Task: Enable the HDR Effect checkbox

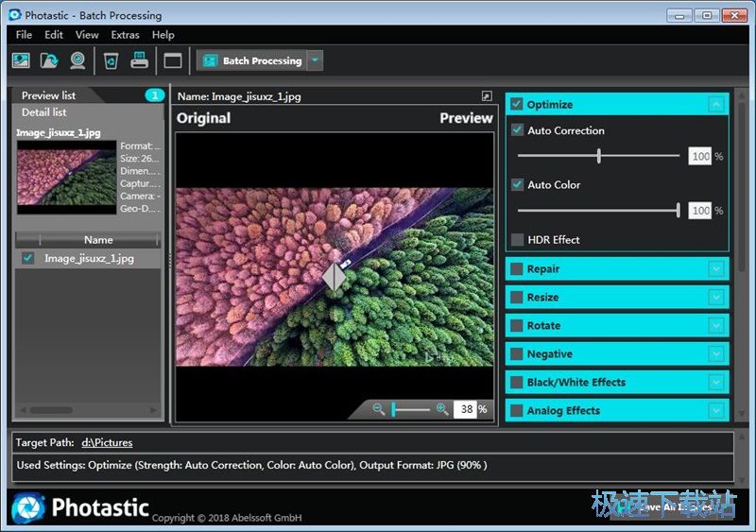Action: [x=517, y=240]
